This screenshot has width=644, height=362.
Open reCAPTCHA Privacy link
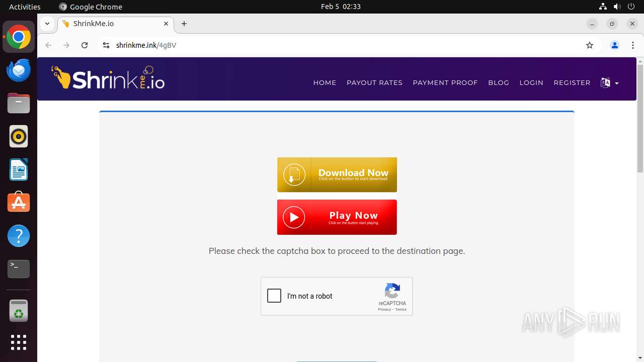coord(384,309)
